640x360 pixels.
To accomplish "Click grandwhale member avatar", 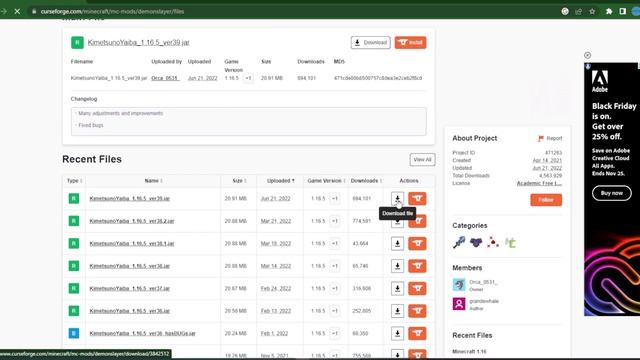I will coord(459,304).
